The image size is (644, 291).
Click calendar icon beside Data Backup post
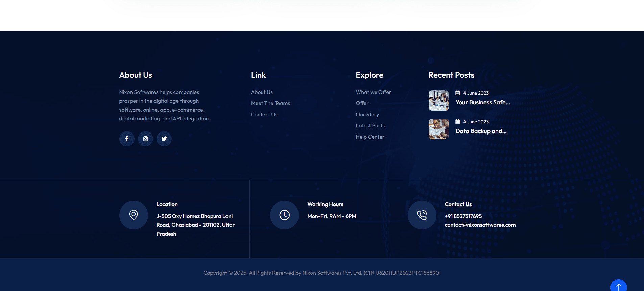458,122
